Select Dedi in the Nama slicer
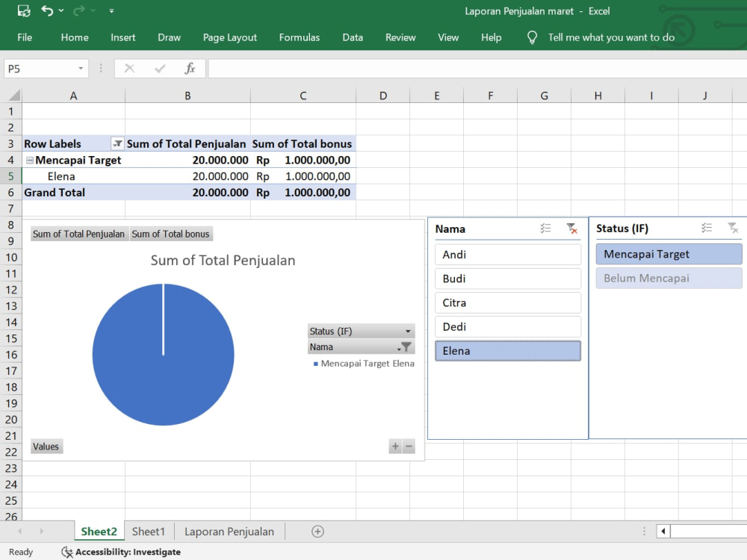Image resolution: width=747 pixels, height=560 pixels. tap(508, 327)
